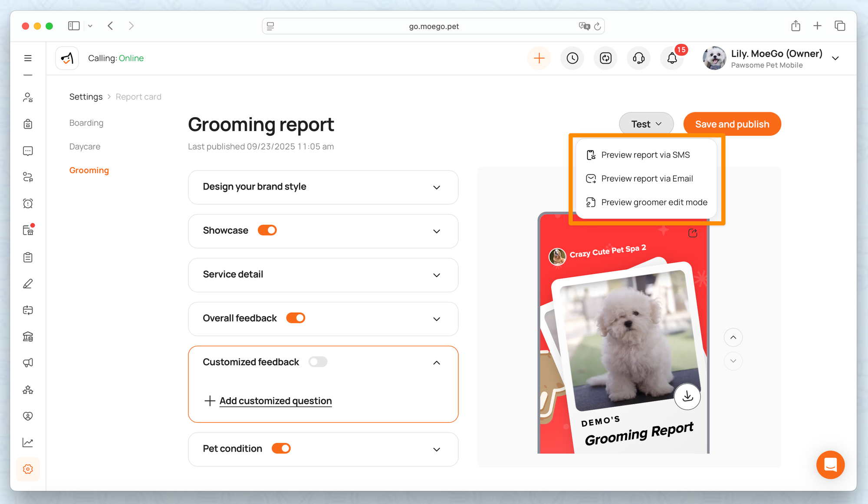Click Save and publish button
Screen dimensions: 868x504
coord(732,124)
